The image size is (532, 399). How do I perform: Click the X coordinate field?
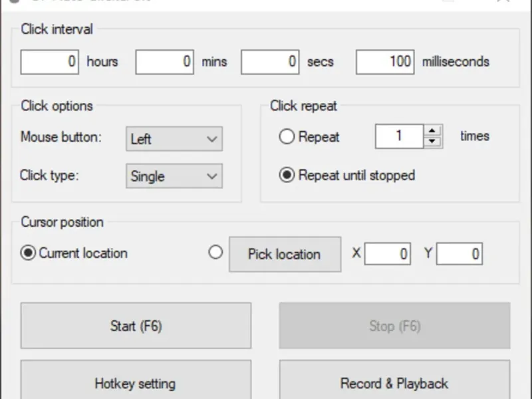pyautogui.click(x=387, y=254)
